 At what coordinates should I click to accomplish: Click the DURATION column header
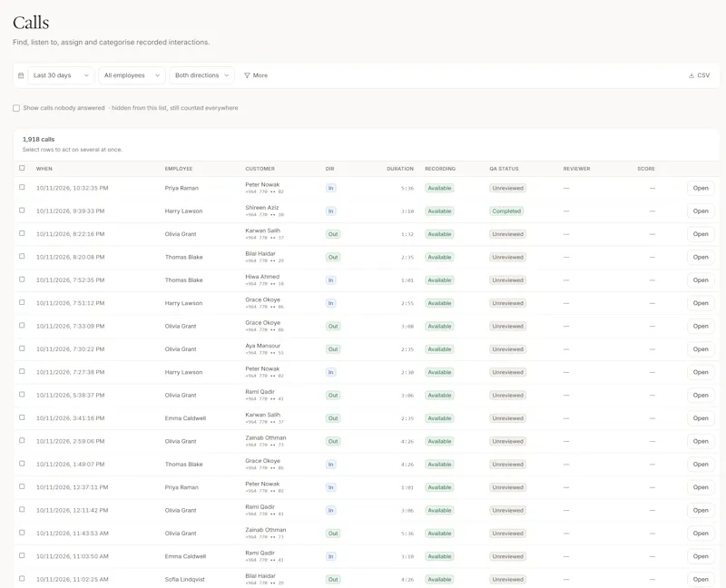[x=400, y=169]
